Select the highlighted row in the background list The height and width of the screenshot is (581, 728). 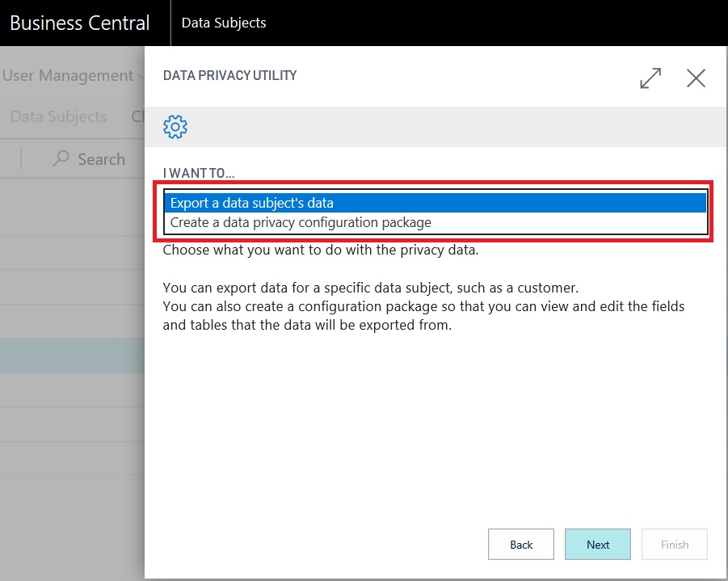pyautogui.click(x=72, y=356)
